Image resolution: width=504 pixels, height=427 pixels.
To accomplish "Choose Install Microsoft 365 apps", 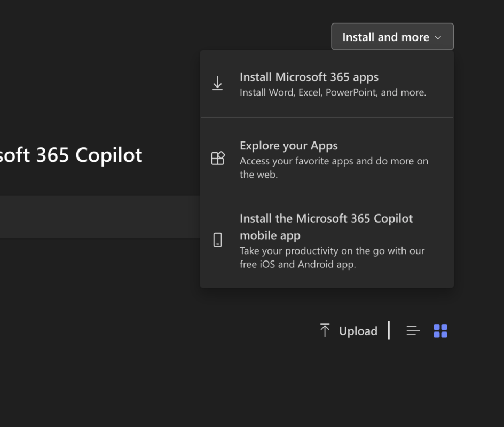I will point(327,84).
